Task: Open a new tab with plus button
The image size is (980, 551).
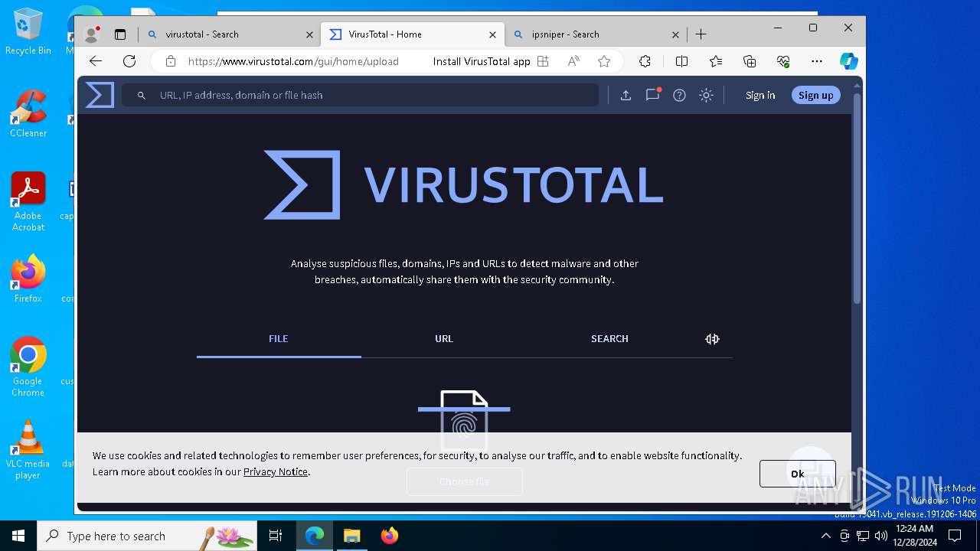Action: (701, 34)
